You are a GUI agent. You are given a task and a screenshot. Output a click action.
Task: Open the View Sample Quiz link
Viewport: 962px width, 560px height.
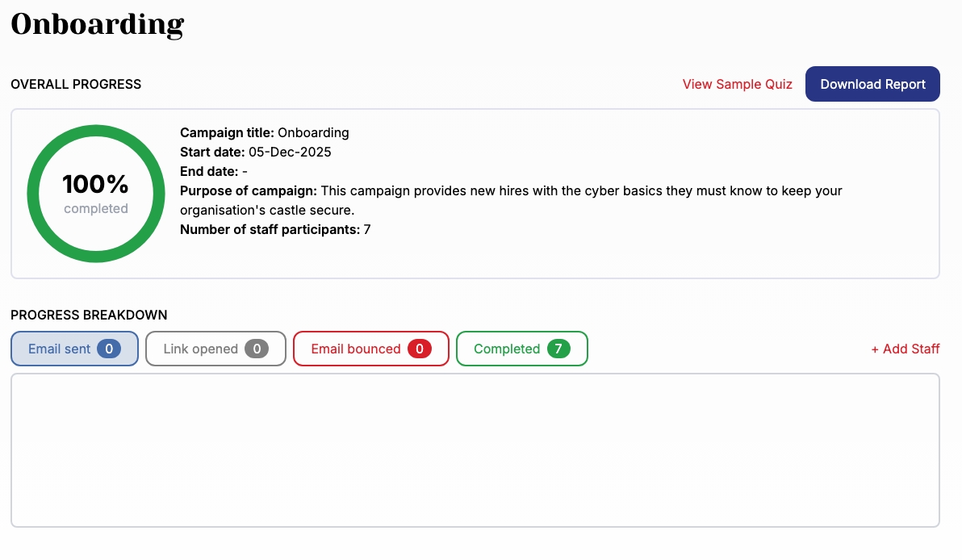point(737,84)
